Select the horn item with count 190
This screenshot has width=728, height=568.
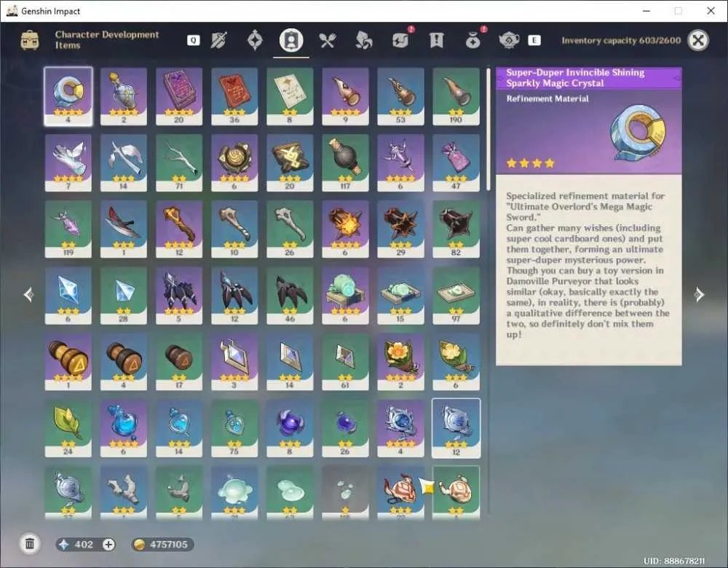(456, 97)
